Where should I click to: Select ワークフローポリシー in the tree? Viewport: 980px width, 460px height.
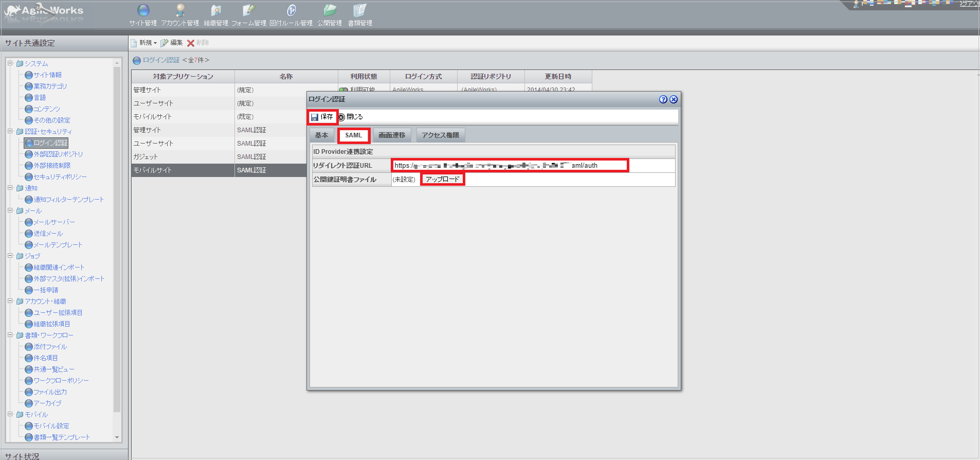pyautogui.click(x=61, y=381)
